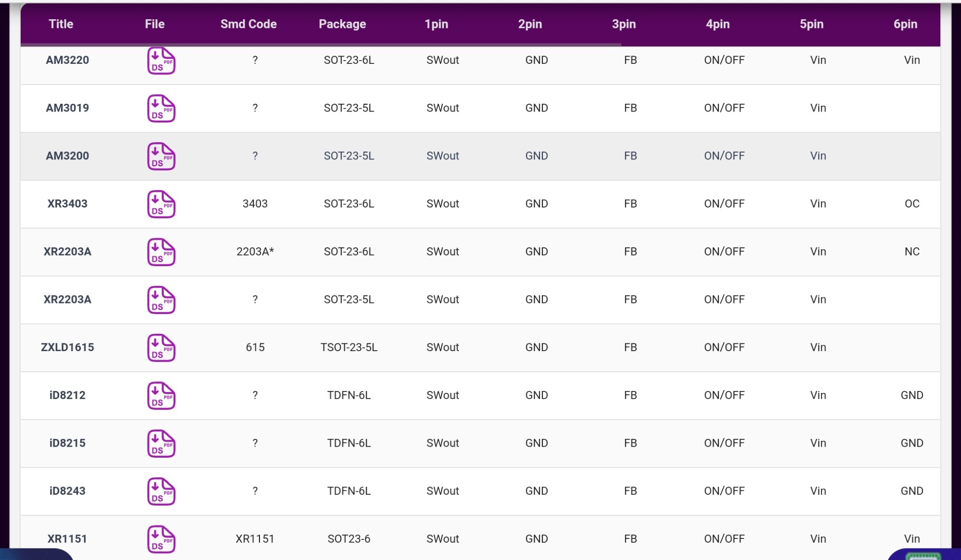Select the 'NC' 6pin cell of XR2203A
The image size is (961, 560).
pyautogui.click(x=912, y=252)
